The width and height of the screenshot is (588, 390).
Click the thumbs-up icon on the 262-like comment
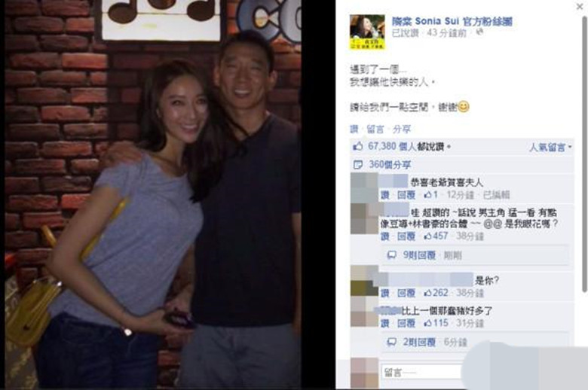coord(427,293)
